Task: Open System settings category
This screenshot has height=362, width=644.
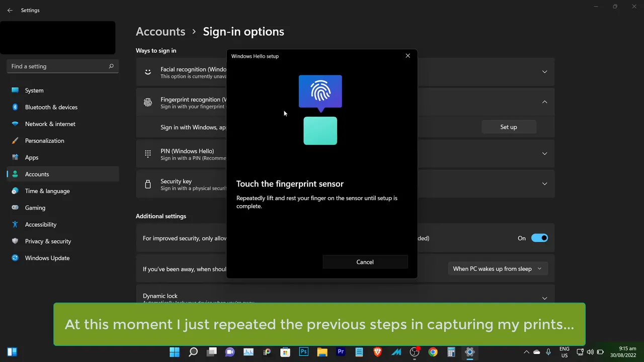Action: click(63, 90)
